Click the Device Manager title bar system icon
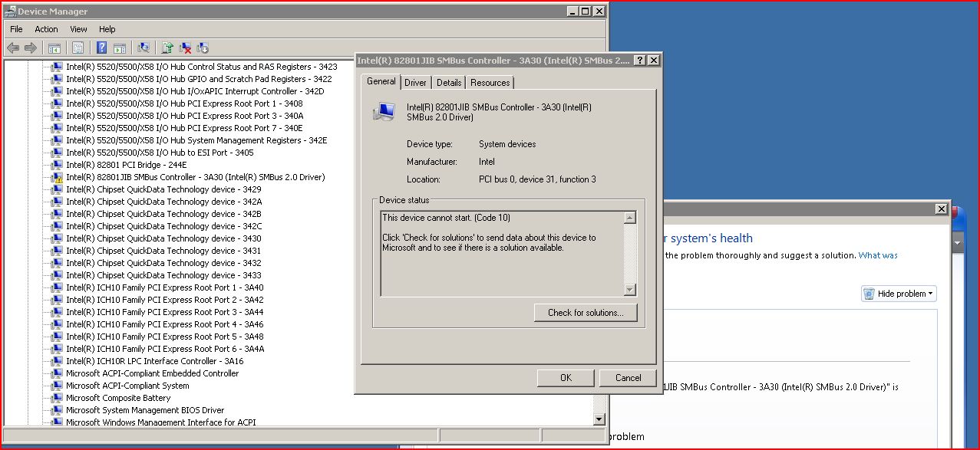980x450 pixels. (x=10, y=11)
